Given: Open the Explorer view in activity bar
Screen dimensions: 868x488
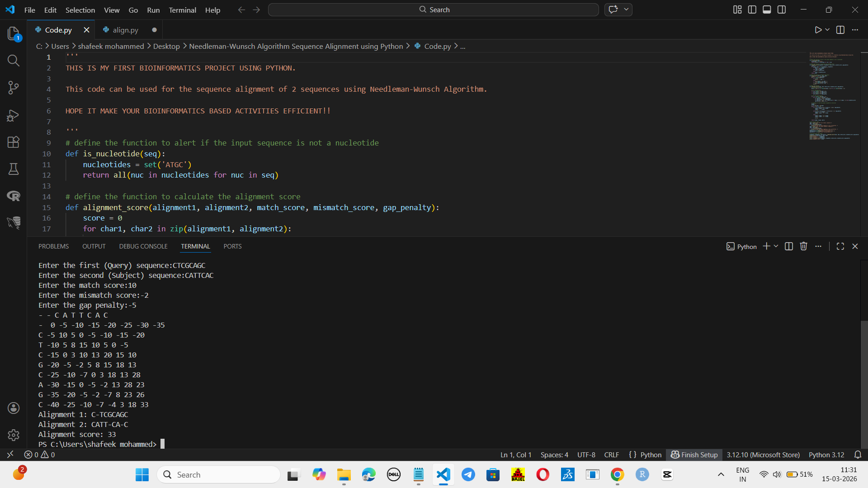Looking at the screenshot, I should (14, 33).
